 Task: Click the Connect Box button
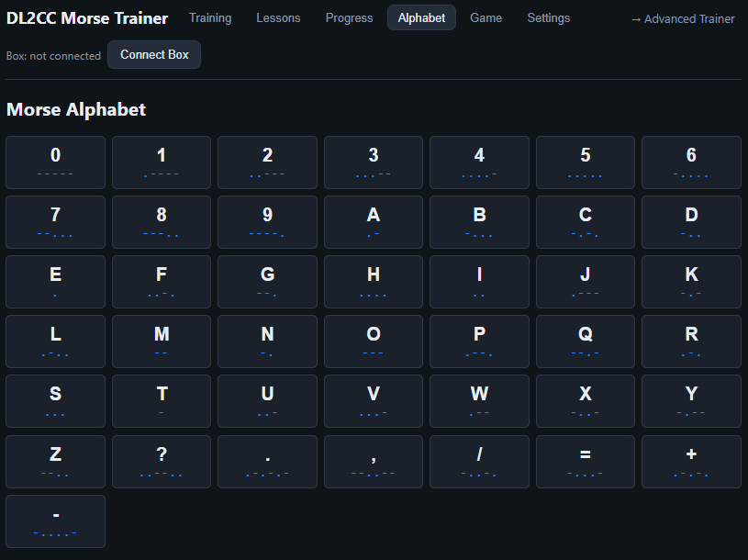coord(154,55)
